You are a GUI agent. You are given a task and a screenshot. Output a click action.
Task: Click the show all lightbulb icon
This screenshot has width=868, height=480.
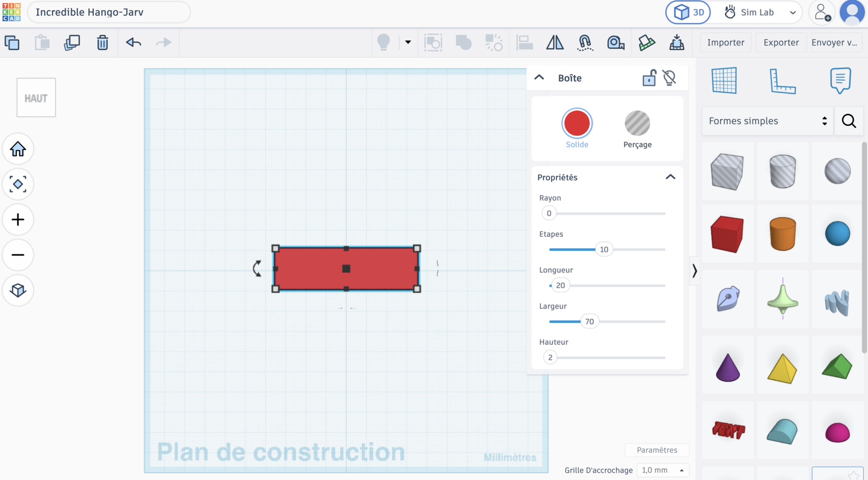(384, 42)
